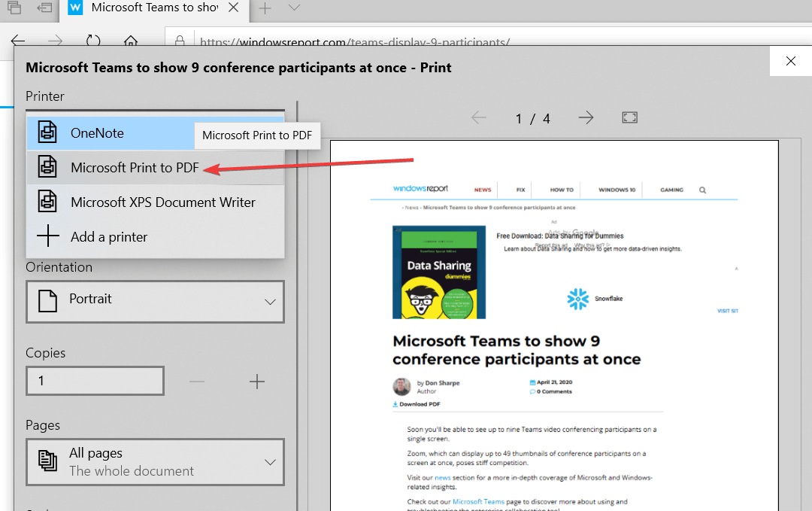The height and width of the screenshot is (511, 812).
Task: Go to next preview page
Action: tap(586, 117)
